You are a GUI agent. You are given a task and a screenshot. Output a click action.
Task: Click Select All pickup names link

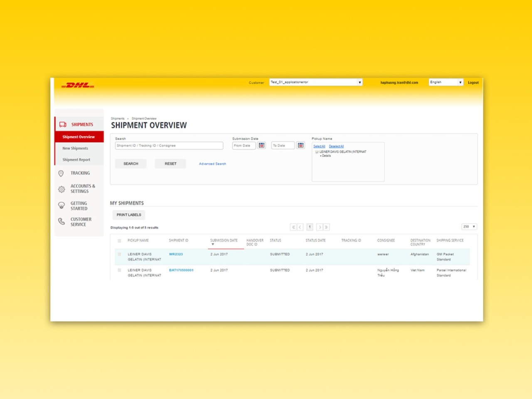(x=319, y=146)
